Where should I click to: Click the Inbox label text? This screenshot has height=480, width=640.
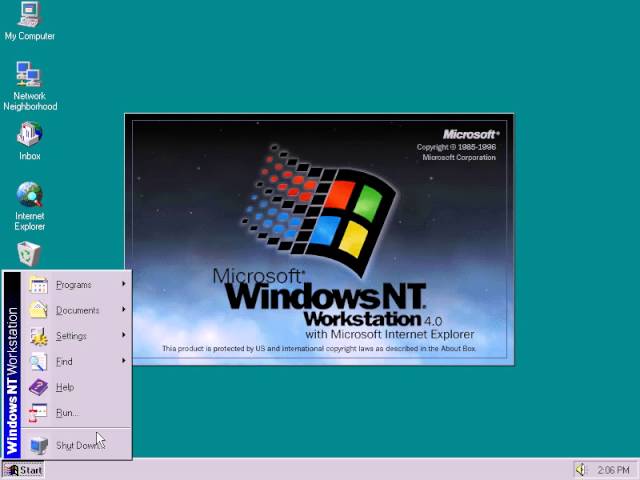(29, 156)
